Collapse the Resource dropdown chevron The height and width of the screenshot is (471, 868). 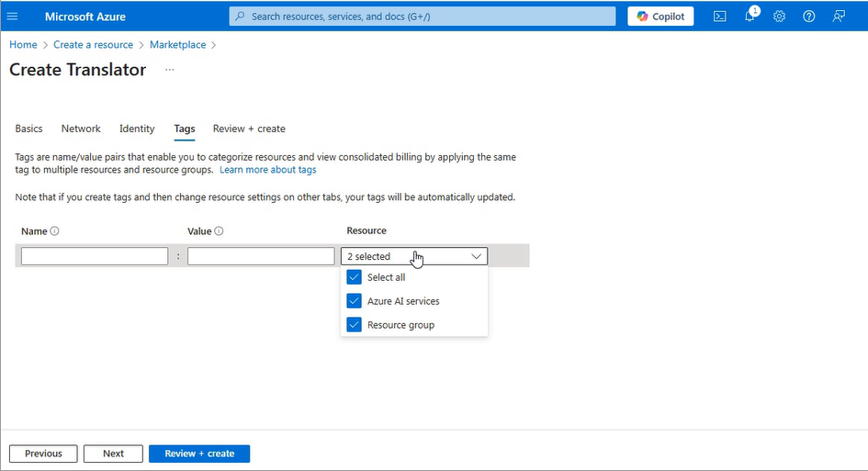pos(476,256)
